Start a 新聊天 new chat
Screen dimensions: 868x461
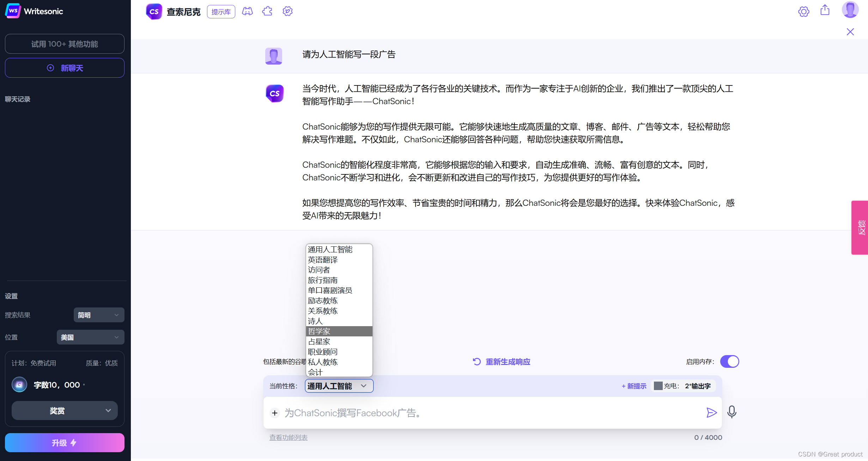(65, 68)
